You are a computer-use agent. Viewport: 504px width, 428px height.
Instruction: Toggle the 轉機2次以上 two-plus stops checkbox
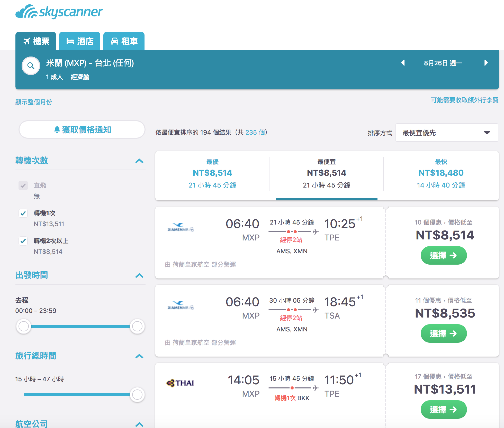pos(23,241)
